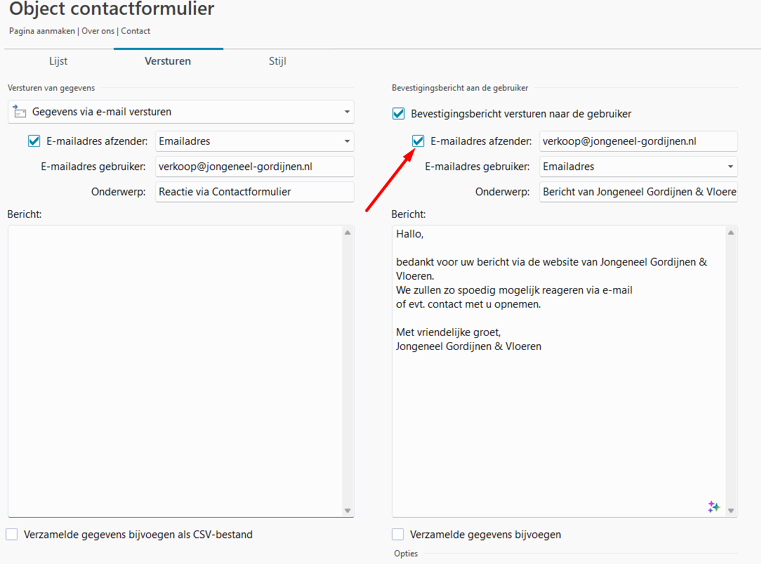Viewport: 761px width, 564px height.
Task: Click the Bericht van Jongeneel Gordijnen subject field
Action: [638, 191]
